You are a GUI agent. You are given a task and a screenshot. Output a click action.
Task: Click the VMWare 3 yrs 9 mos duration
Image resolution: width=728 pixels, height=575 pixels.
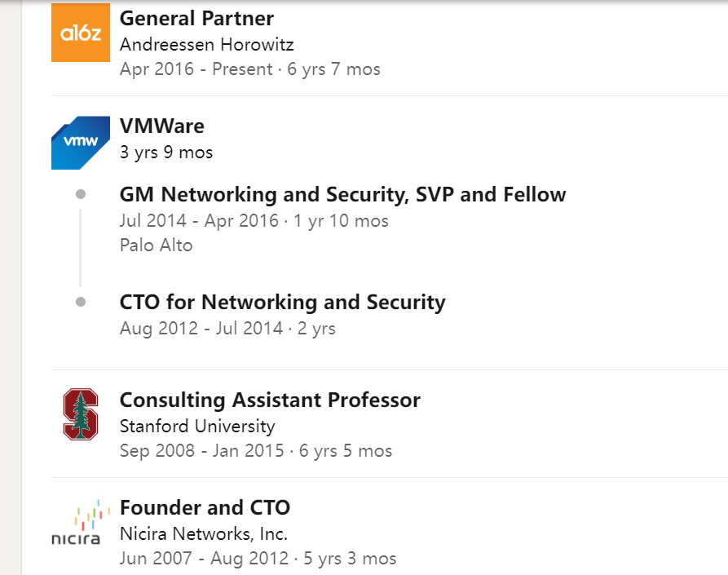[x=166, y=153]
